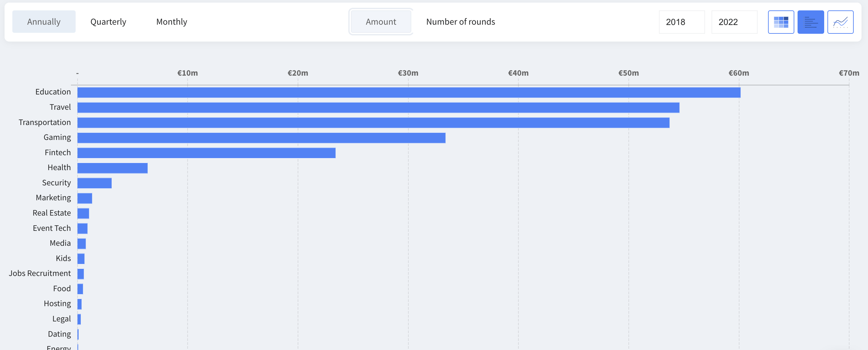The image size is (868, 350).
Task: Click the Marketing category label
Action: coord(53,198)
